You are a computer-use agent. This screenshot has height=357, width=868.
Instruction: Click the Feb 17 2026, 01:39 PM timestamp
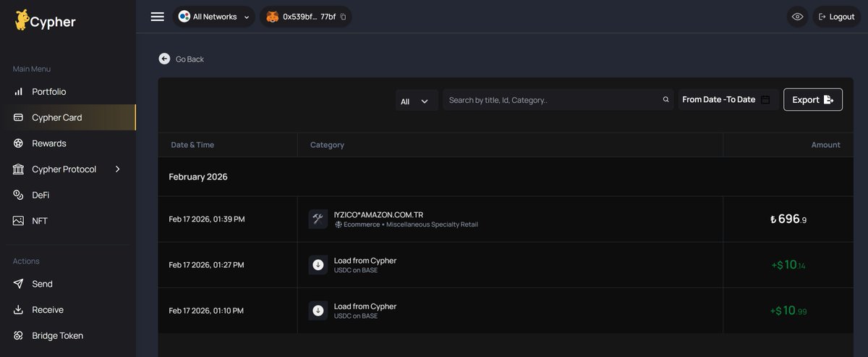click(207, 219)
